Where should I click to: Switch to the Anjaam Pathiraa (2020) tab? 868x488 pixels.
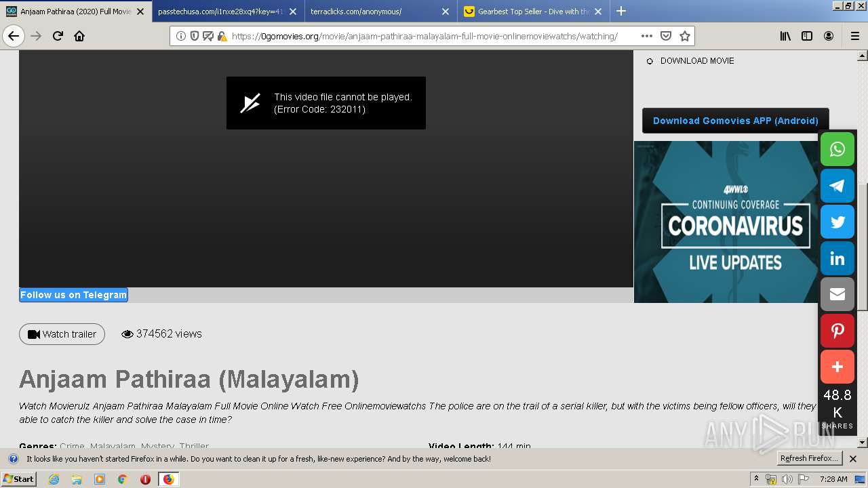point(75,12)
